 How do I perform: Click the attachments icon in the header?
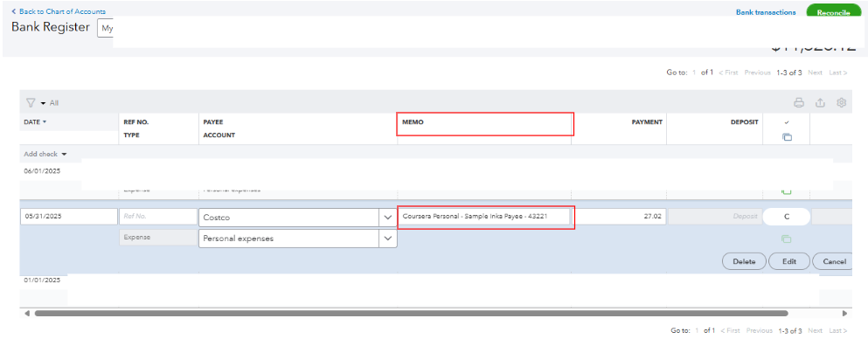787,136
